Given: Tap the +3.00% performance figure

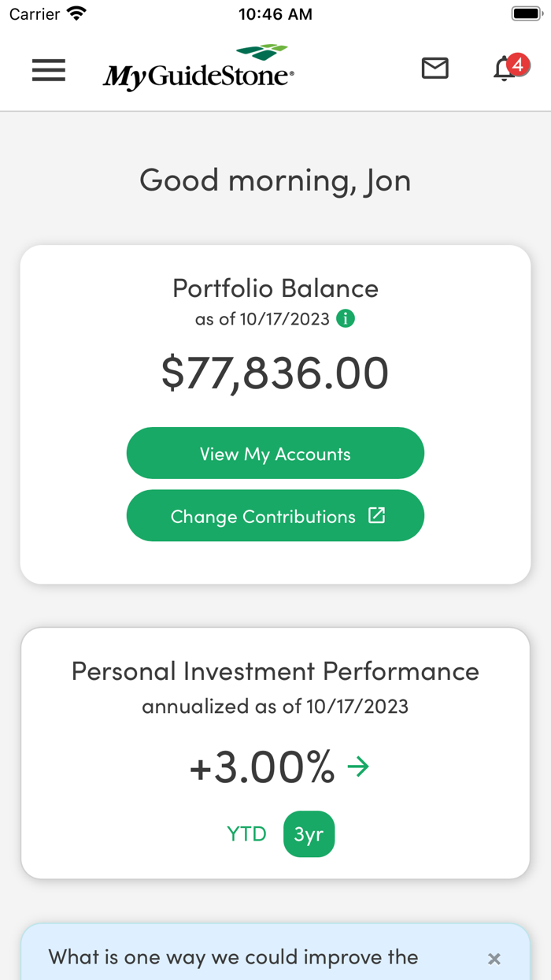Looking at the screenshot, I should pos(262,767).
